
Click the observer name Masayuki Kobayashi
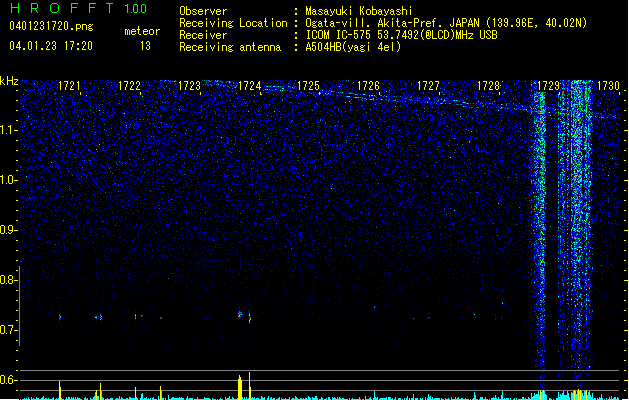(359, 11)
